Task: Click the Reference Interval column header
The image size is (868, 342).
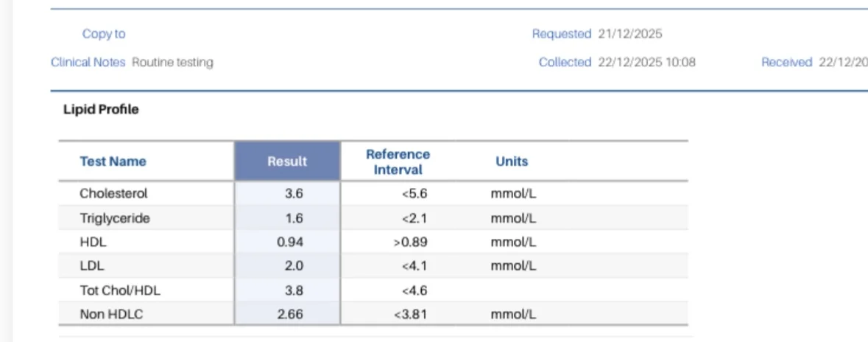Action: [x=398, y=161]
